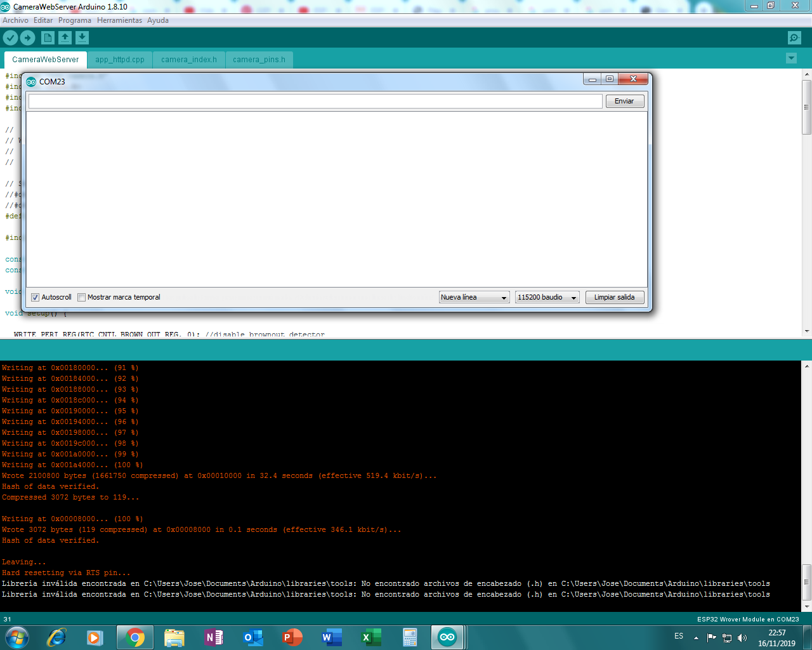
Task: Click the 'ESP32 Wrover Module en COM23' status text
Action: (x=748, y=620)
